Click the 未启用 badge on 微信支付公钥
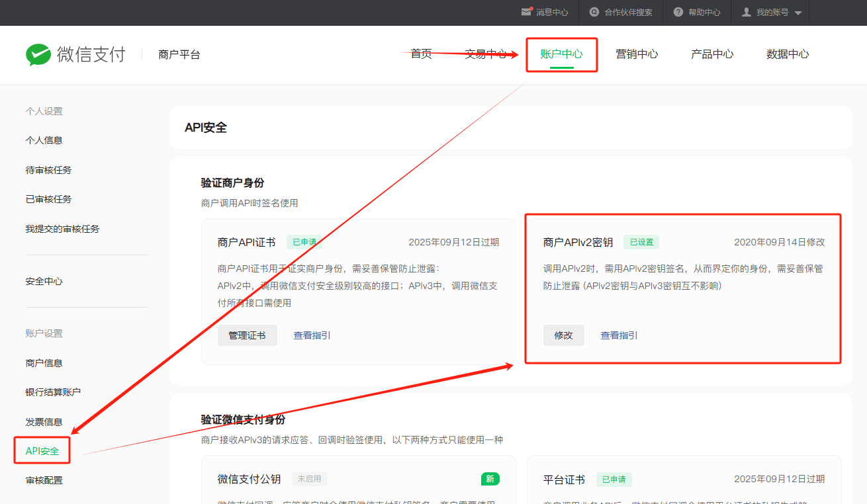 (310, 479)
